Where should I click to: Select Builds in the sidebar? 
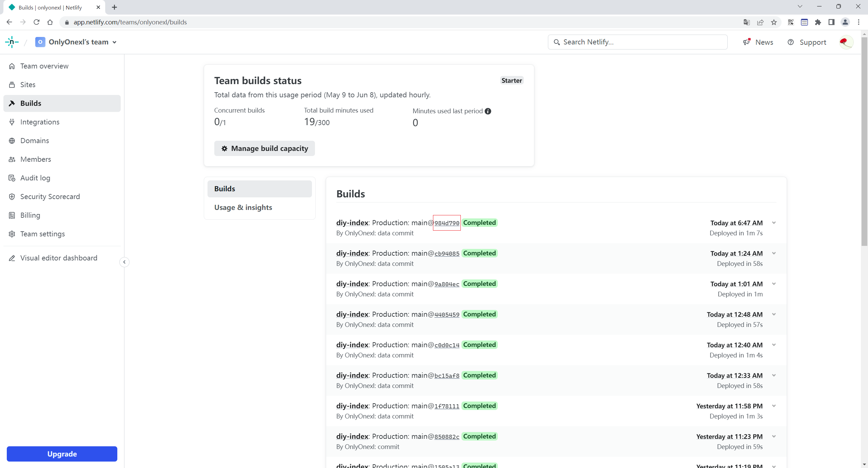[x=62, y=103]
